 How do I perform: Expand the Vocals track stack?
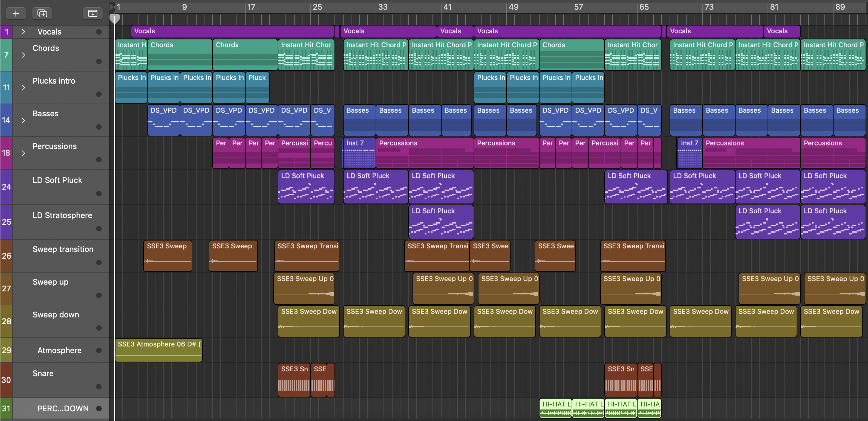click(23, 32)
